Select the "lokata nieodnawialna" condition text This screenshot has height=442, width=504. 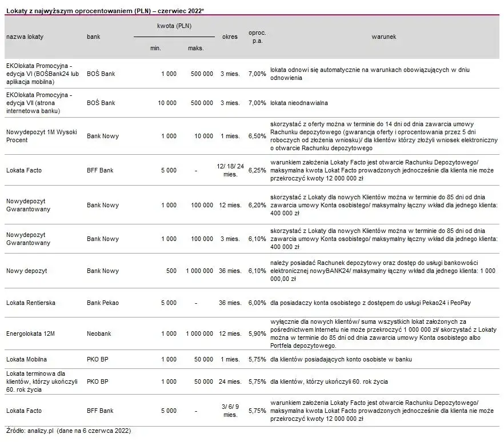pos(299,103)
